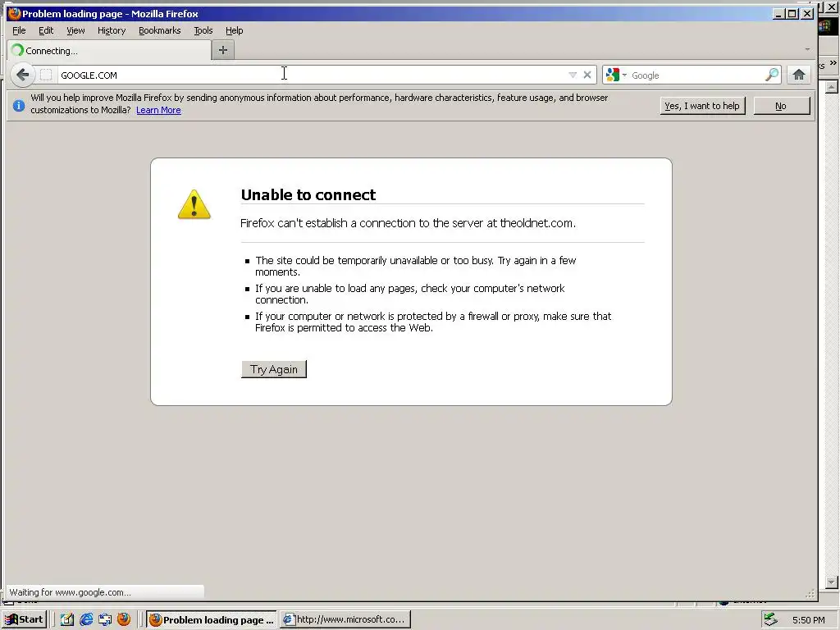Click the network tray icon near clock
840x630 pixels.
770,619
